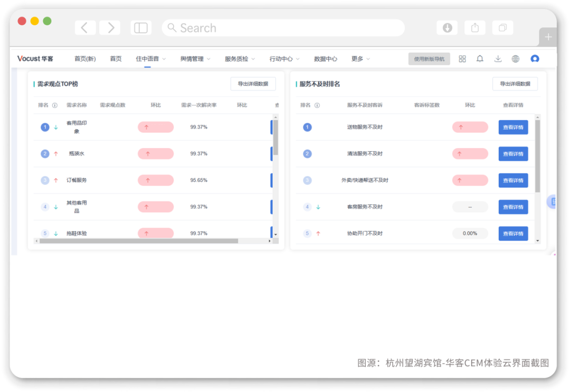The image size is (570, 392).
Task: Export detailed data for 需求观点TOP榜
Action: pos(253,84)
